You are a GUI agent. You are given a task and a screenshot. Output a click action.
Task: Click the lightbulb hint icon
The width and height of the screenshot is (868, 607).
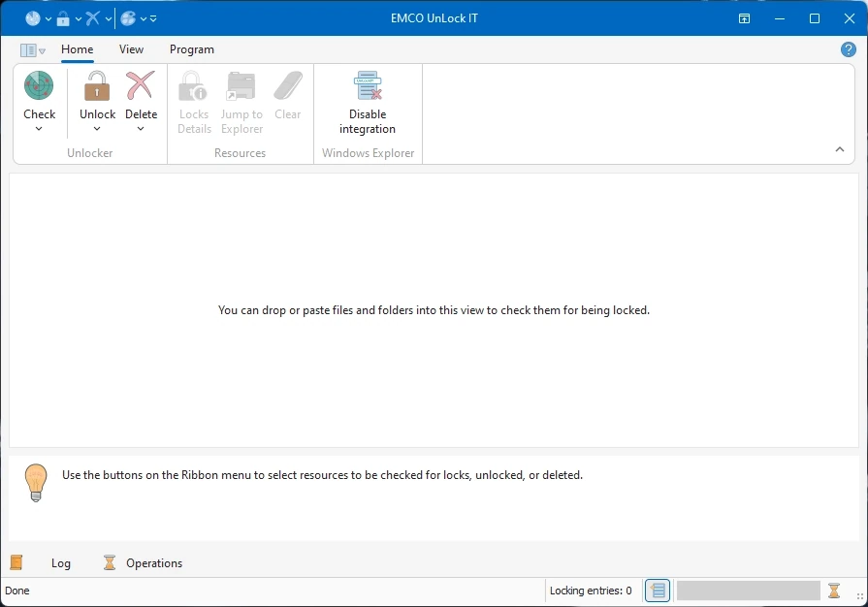pos(36,483)
